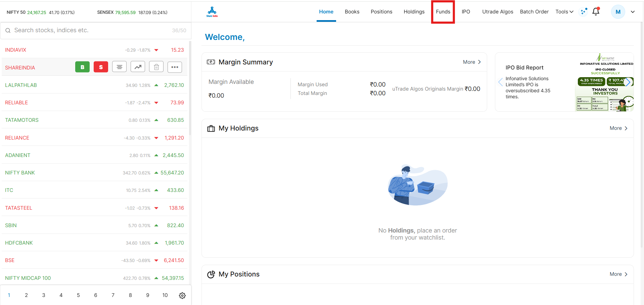Image resolution: width=644 pixels, height=305 pixels.
Task: Select HDFCBANK in the watchlist
Action: 94,243
